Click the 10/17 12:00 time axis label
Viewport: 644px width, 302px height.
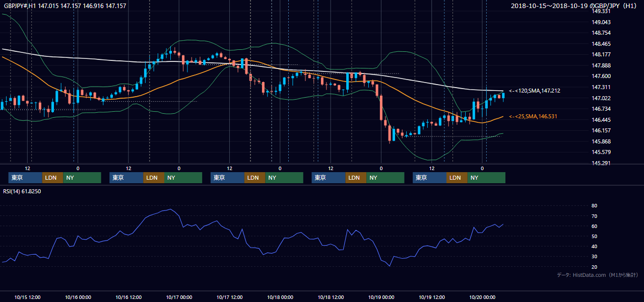point(229,297)
